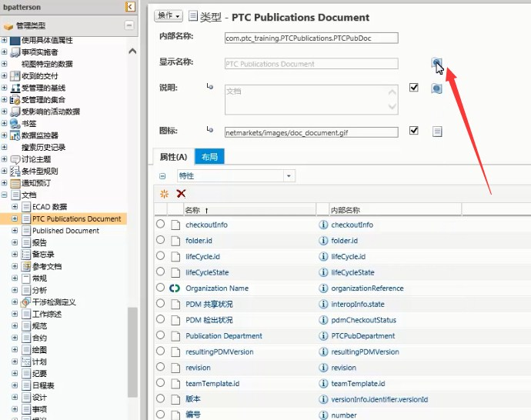Screen dimensions: 531x420
Task: Select 条件型规则 in the type tree
Action: [39, 172]
